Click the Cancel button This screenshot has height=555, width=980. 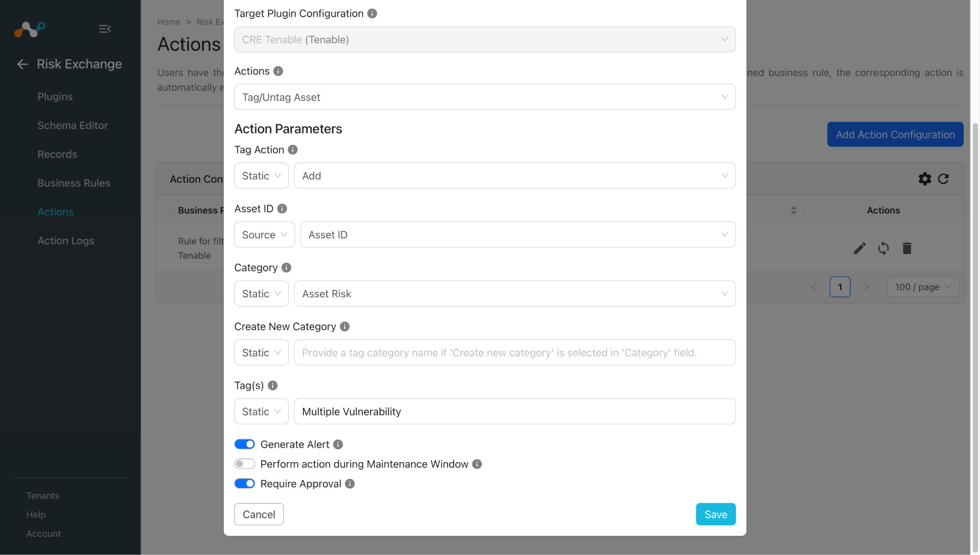click(x=259, y=514)
